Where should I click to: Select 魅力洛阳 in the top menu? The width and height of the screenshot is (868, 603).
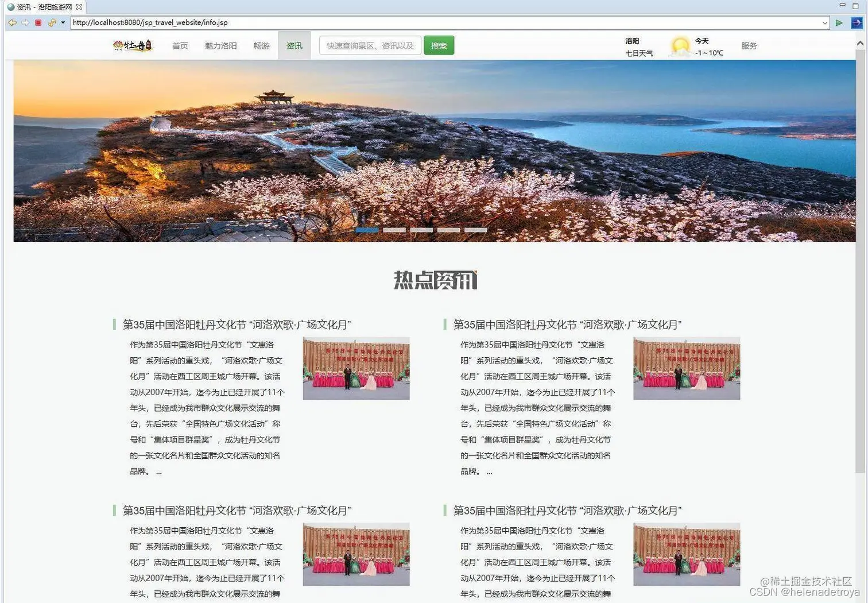[221, 45]
